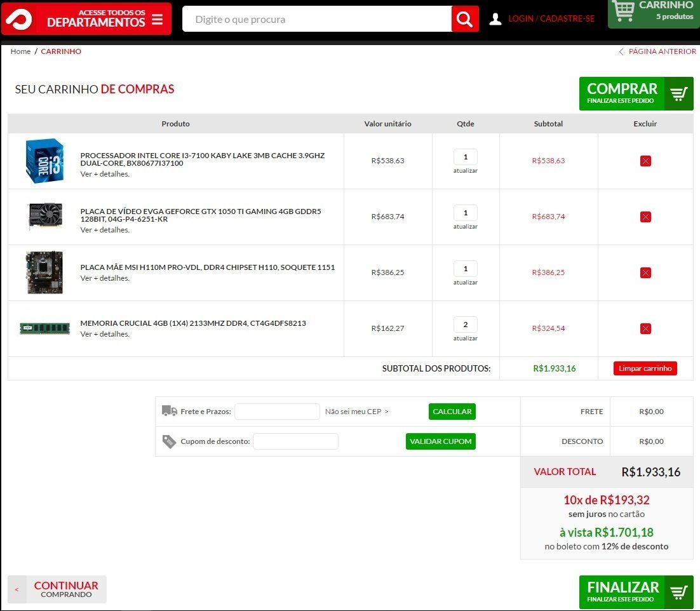Click the red store logo icon

pyautogui.click(x=18, y=19)
